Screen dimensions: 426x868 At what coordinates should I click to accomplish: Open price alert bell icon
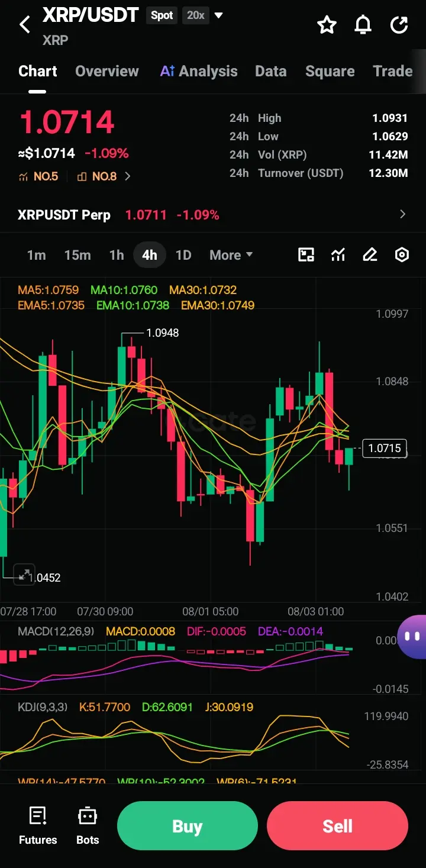[363, 25]
